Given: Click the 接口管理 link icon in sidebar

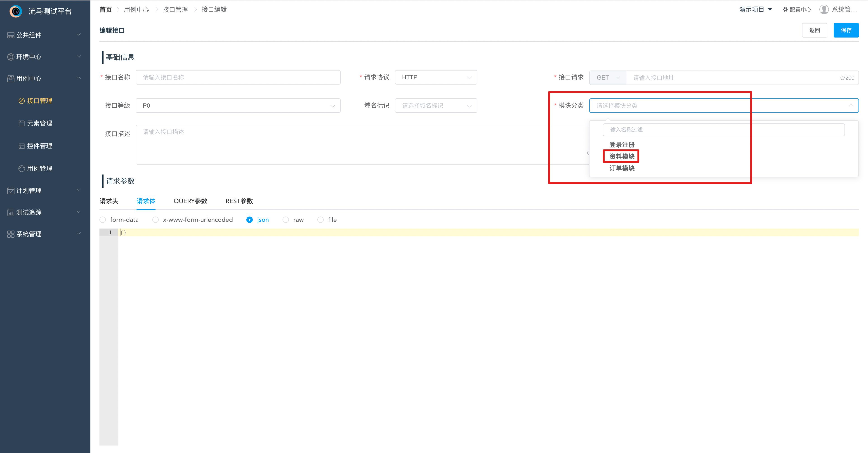Looking at the screenshot, I should tap(21, 101).
